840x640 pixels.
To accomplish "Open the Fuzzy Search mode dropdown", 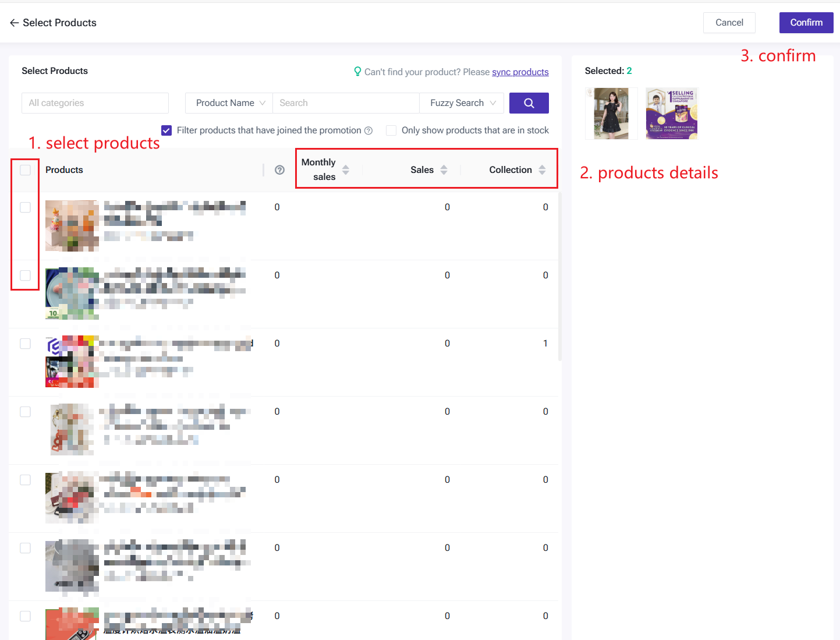I will tap(462, 103).
